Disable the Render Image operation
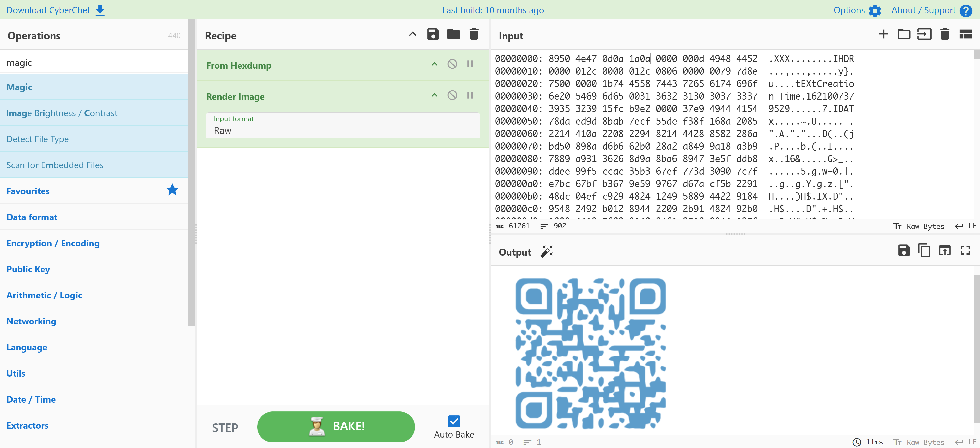The height and width of the screenshot is (448, 980). [x=452, y=95]
